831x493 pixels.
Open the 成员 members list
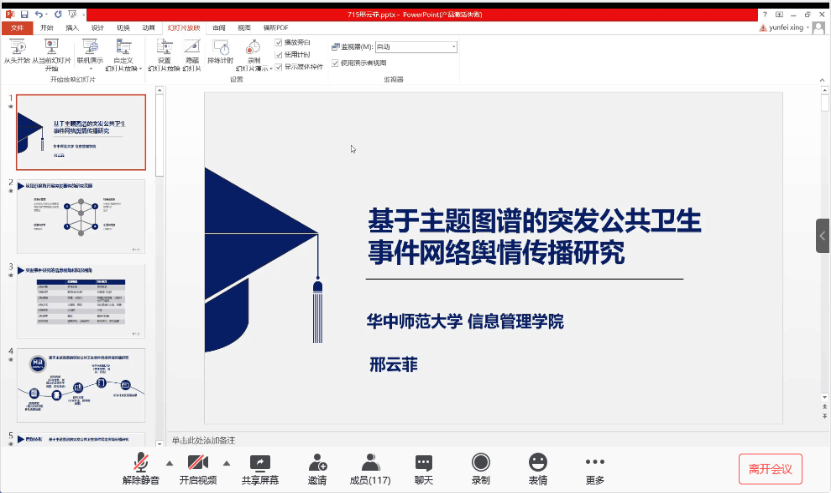pos(370,462)
